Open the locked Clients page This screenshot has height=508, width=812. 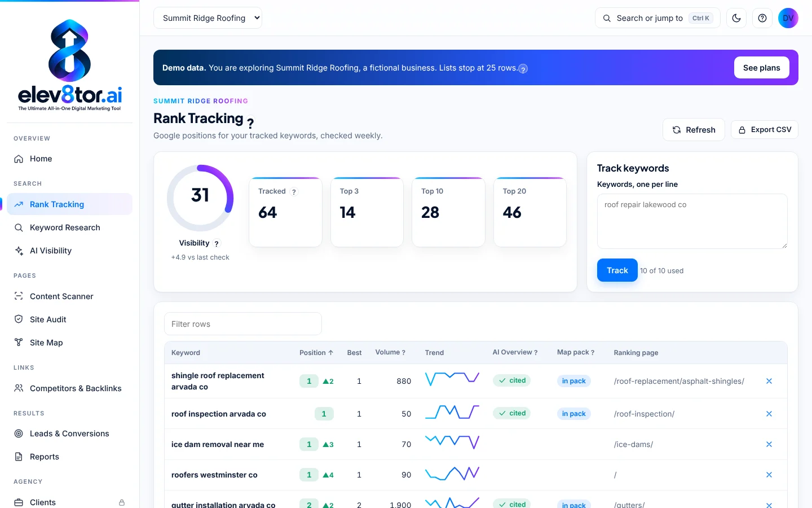pos(69,502)
